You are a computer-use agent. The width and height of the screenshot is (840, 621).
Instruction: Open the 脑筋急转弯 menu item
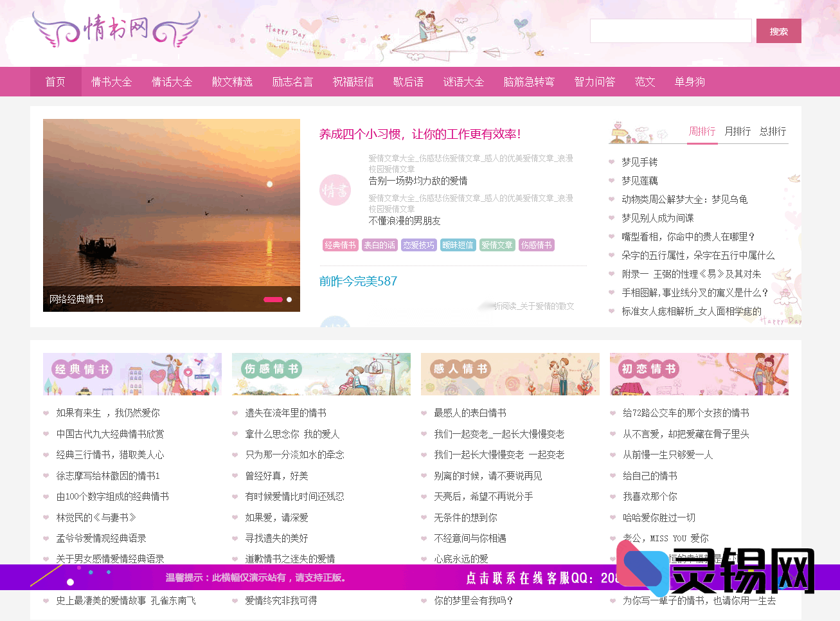pos(528,82)
